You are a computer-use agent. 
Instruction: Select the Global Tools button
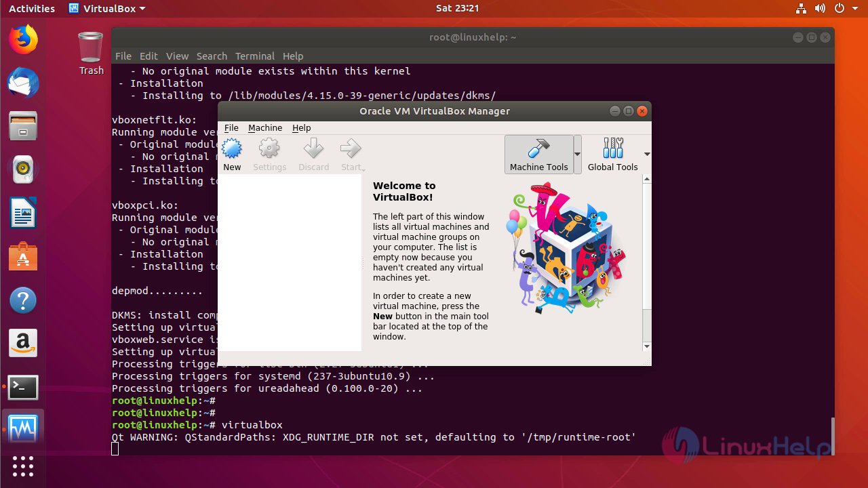pyautogui.click(x=613, y=155)
